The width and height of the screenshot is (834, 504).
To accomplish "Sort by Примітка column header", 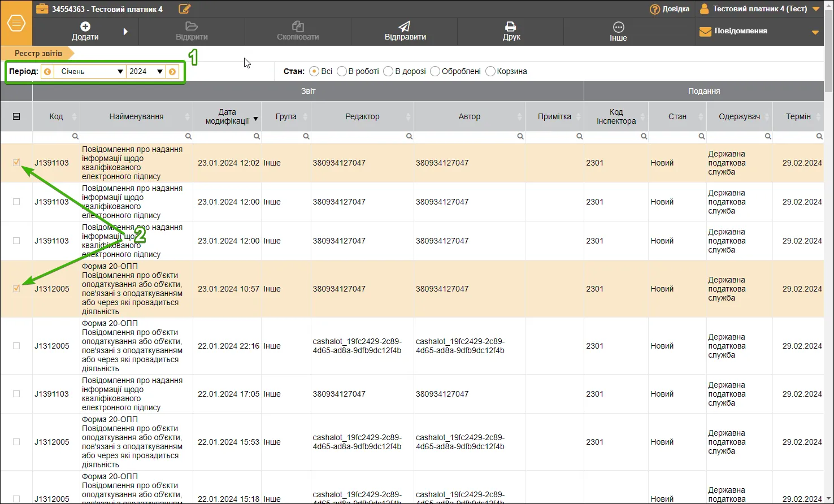I will pos(554,116).
